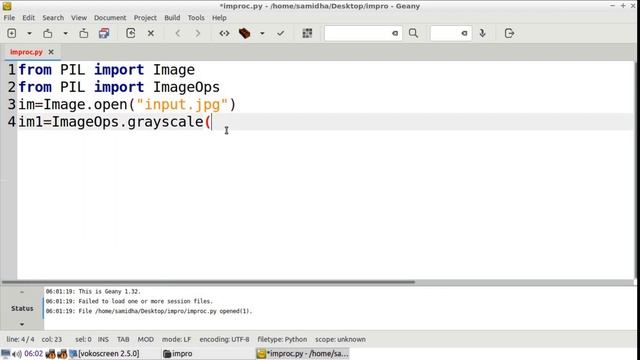Click the magnifier Find icon
The height and width of the screenshot is (360, 640).
[x=413, y=33]
